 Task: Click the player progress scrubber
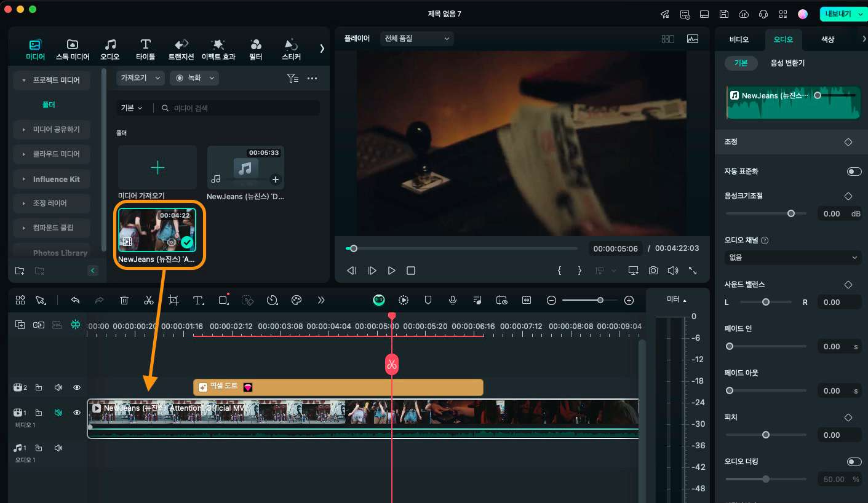tap(353, 248)
